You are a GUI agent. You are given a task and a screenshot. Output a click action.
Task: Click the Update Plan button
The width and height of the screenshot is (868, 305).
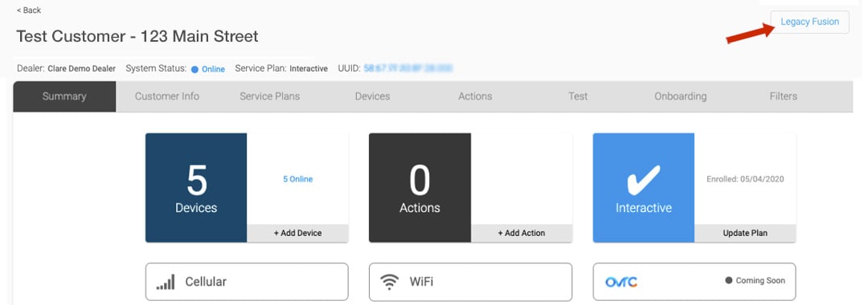pyautogui.click(x=745, y=234)
